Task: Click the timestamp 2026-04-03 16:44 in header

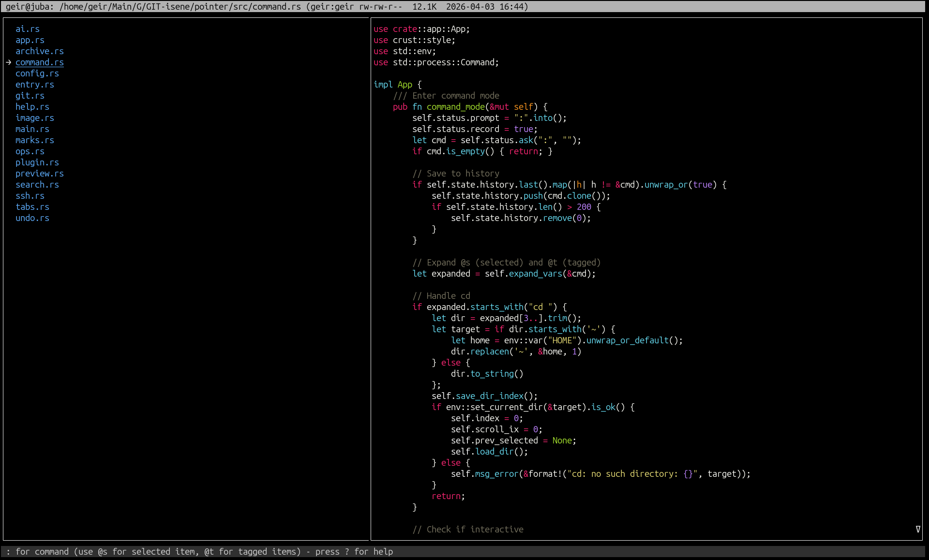Action: pyautogui.click(x=485, y=7)
